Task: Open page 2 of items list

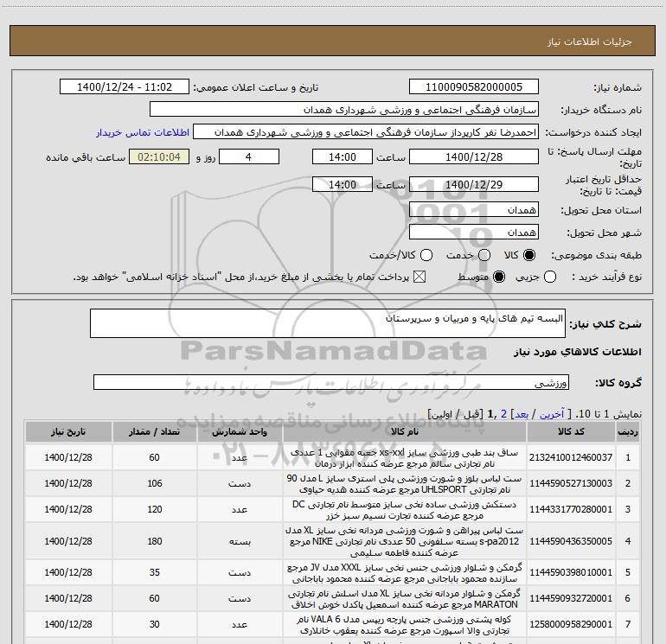Action: point(503,414)
